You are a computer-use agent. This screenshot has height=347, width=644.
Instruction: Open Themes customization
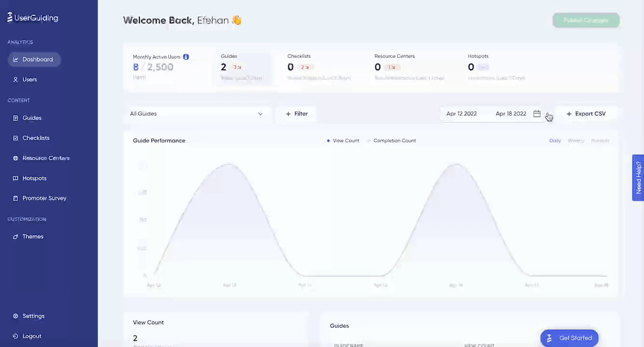pos(33,237)
